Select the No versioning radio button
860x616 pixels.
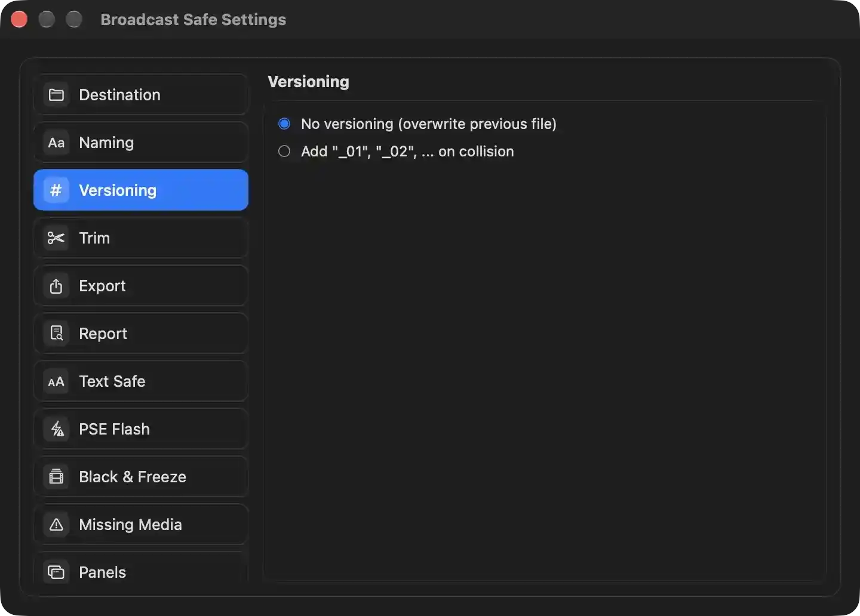click(x=284, y=124)
